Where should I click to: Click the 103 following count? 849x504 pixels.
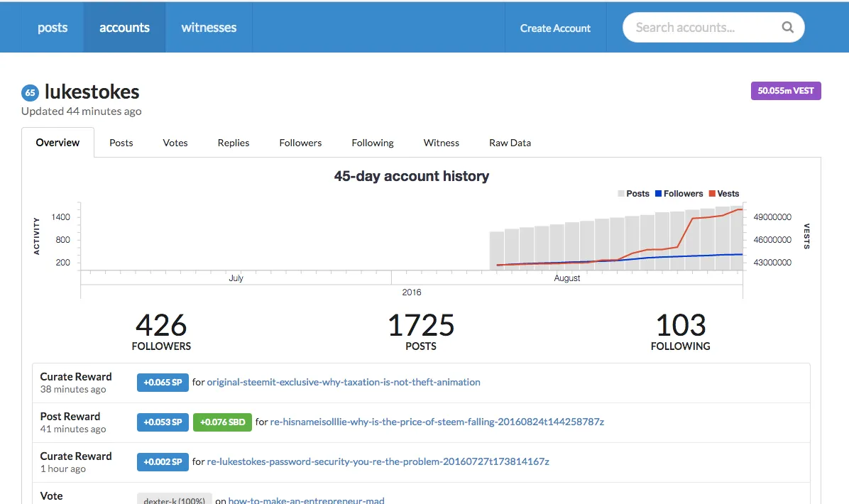681,325
